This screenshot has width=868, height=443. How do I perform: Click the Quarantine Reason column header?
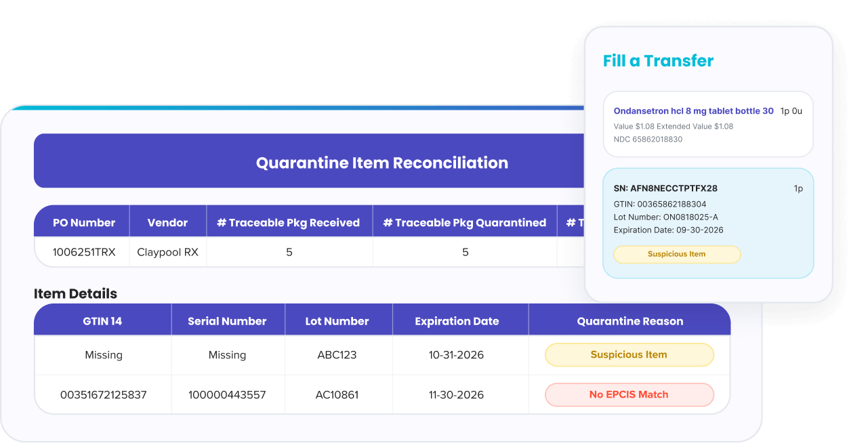(x=630, y=321)
